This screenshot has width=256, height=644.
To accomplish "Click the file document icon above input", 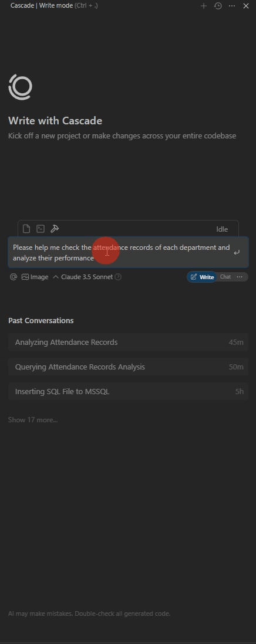I will 26,229.
